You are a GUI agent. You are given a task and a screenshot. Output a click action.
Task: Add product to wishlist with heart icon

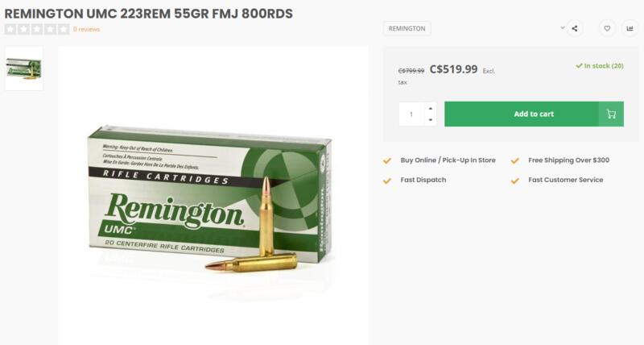pyautogui.click(x=607, y=28)
